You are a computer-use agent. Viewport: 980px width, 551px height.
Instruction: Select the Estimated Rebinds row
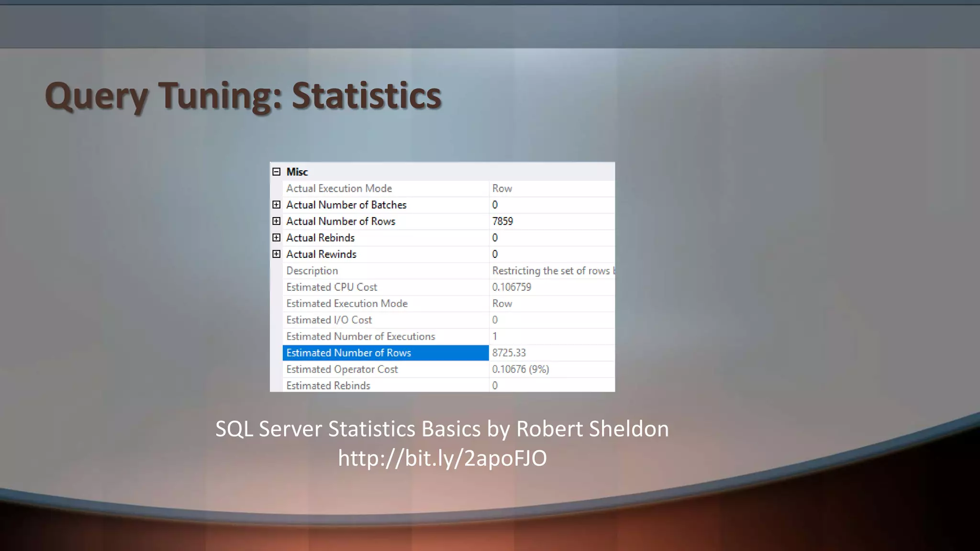448,386
